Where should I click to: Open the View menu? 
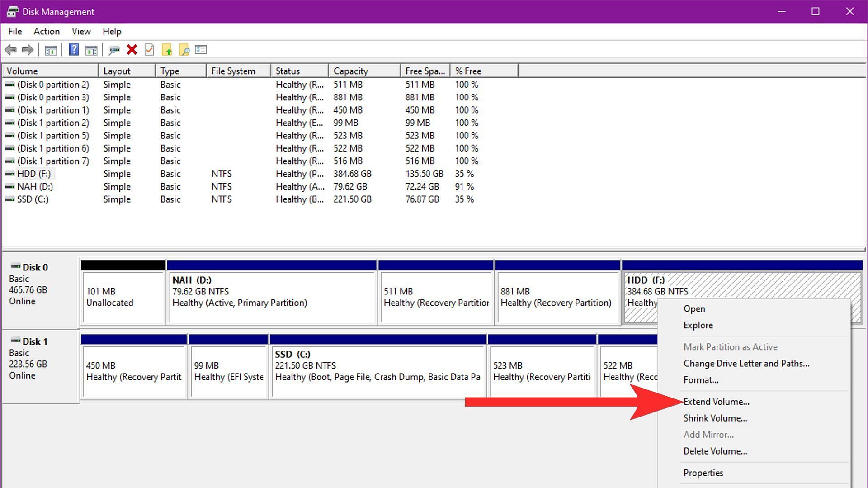[x=81, y=31]
